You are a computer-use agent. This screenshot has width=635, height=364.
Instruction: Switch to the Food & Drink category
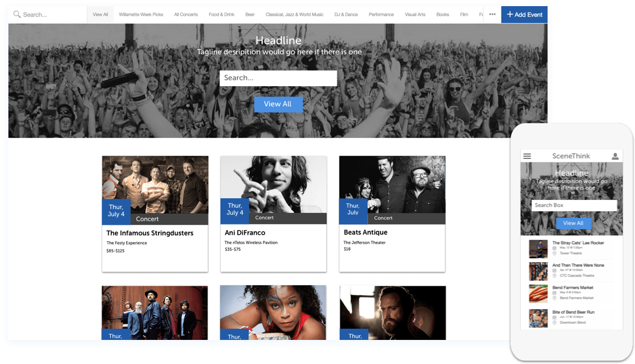(221, 15)
